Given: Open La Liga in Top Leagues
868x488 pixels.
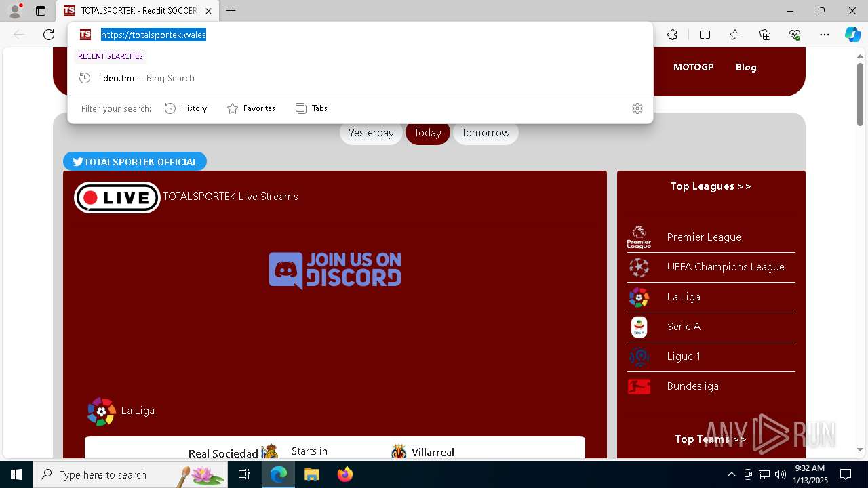Looking at the screenshot, I should click(684, 297).
